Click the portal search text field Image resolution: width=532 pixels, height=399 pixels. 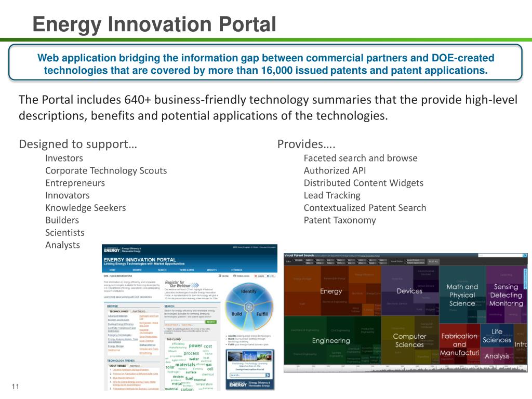[184, 322]
